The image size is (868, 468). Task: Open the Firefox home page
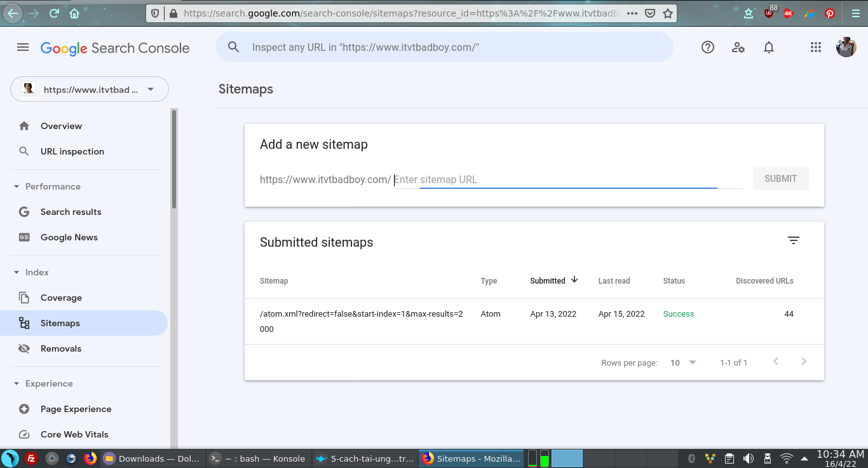click(x=74, y=13)
